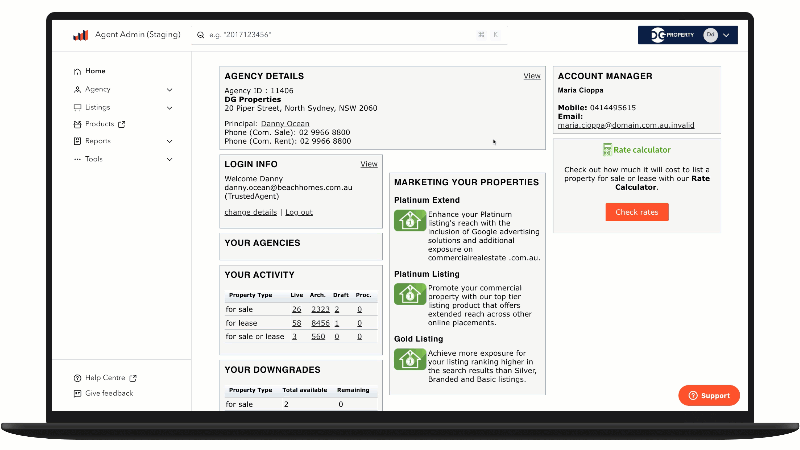
Task: Click the Agent Admin bar chart logo
Action: tap(81, 35)
